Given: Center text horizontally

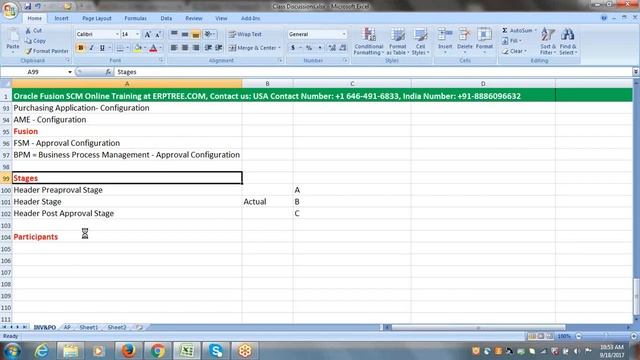Looking at the screenshot, I should click(x=185, y=48).
